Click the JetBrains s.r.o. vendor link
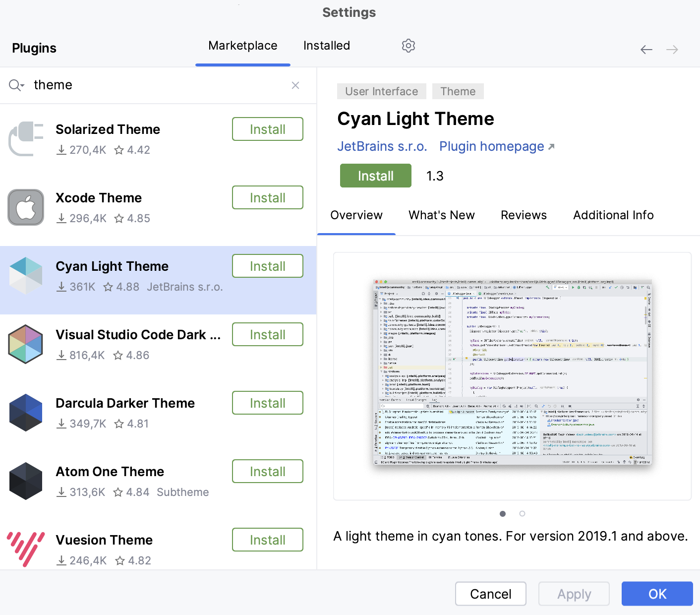Screen dimensions: 700x615 [382, 146]
